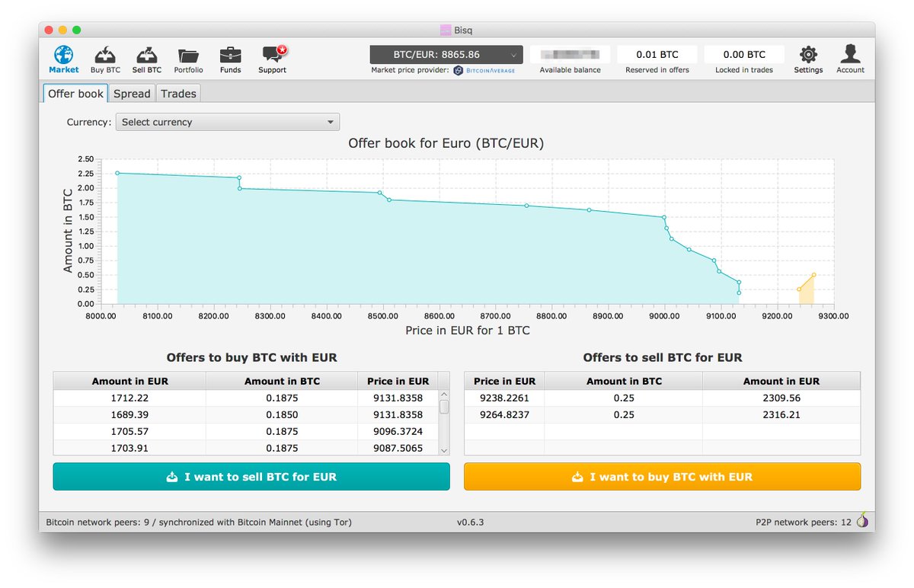Screen dimensions: 914x588
Task: Open the Settings gear icon
Action: [x=808, y=55]
